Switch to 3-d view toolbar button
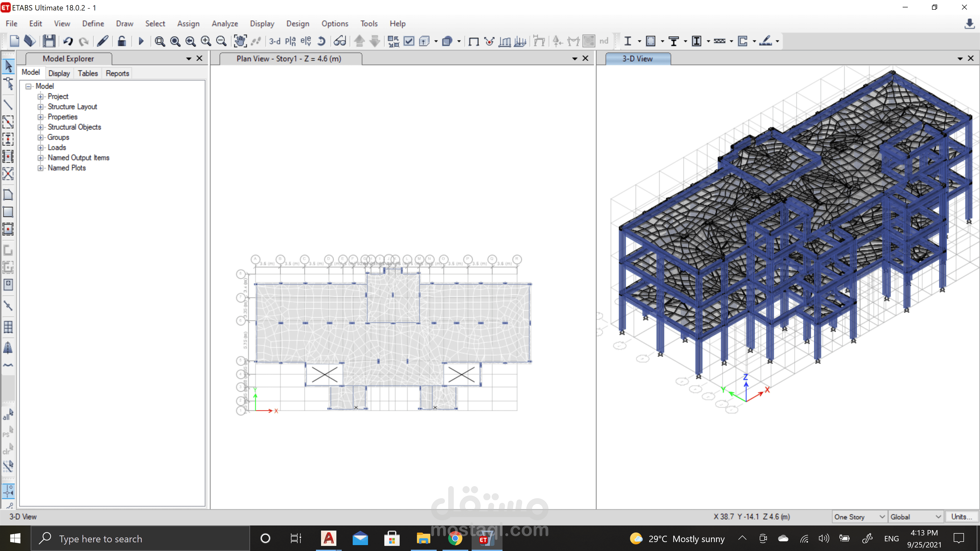The image size is (980, 551). coord(274,41)
